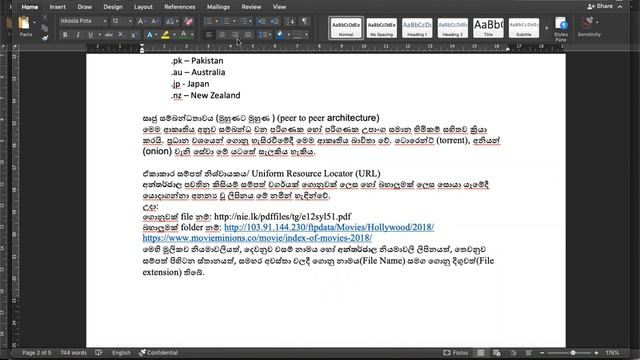The image size is (640, 360).
Task: Open Borders dropdown arrow
Action: coord(307,35)
